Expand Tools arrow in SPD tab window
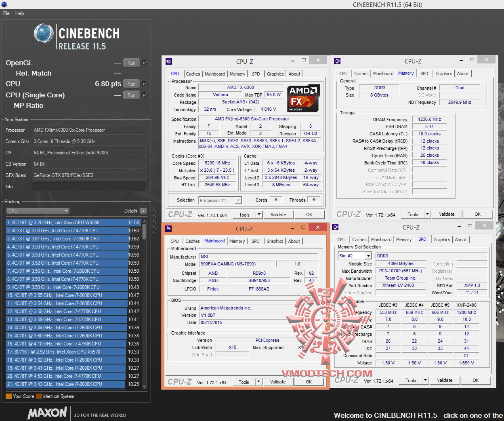The width and height of the screenshot is (504, 421). 425,380
